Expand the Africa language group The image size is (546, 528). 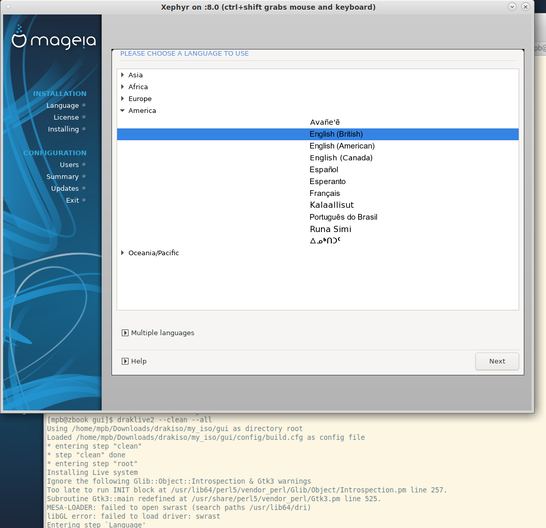point(122,87)
